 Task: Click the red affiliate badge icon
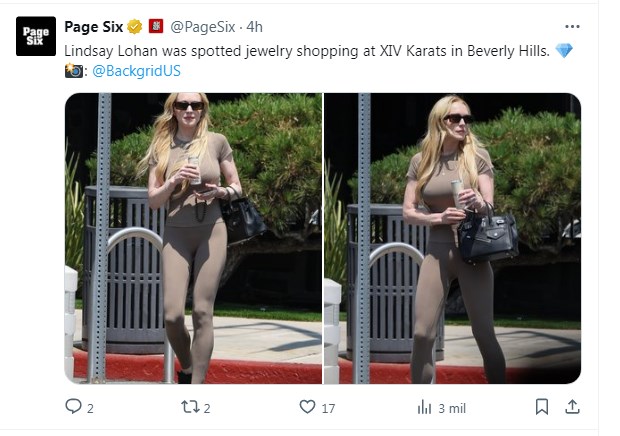(156, 26)
